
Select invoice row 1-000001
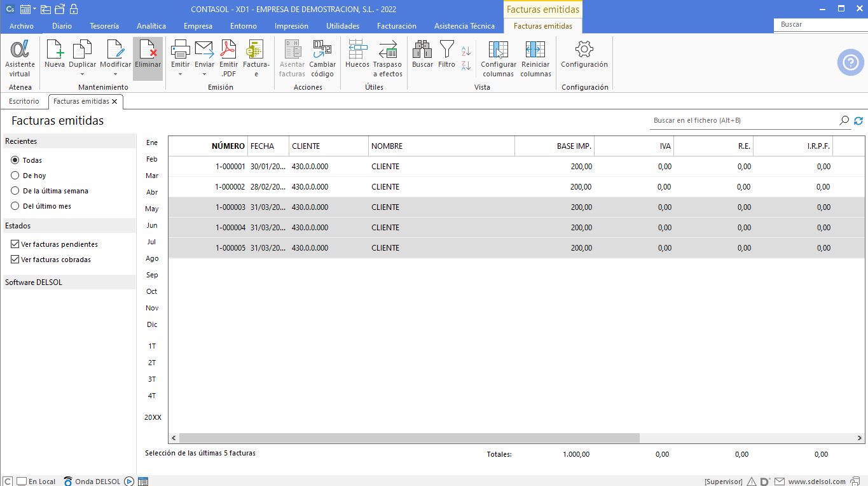(516, 167)
